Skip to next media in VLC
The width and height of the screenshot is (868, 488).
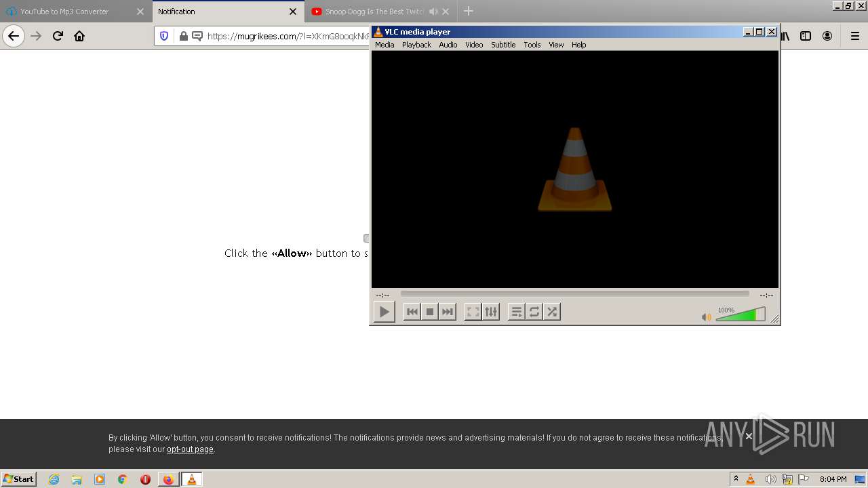tap(448, 312)
